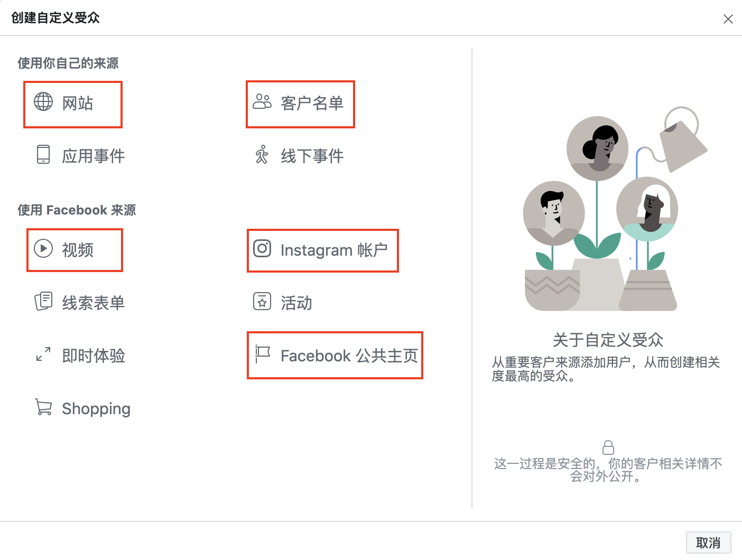Click the 线索表单 forms icon
This screenshot has width=742, height=560.
(x=43, y=302)
